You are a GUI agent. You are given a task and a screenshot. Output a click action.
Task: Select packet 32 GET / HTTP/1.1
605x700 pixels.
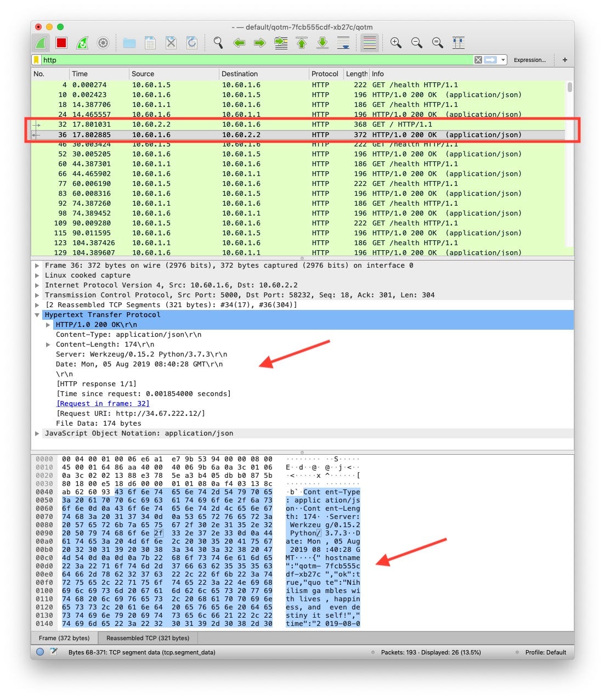(298, 125)
